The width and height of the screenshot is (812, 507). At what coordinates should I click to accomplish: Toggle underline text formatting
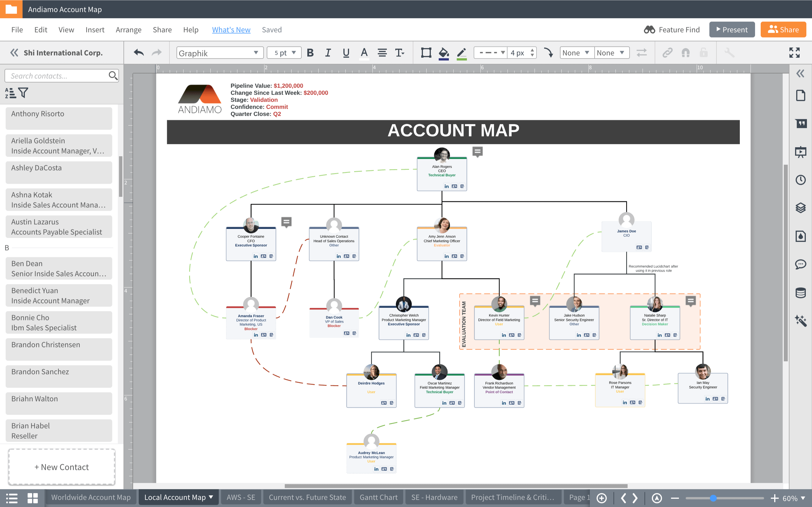345,53
